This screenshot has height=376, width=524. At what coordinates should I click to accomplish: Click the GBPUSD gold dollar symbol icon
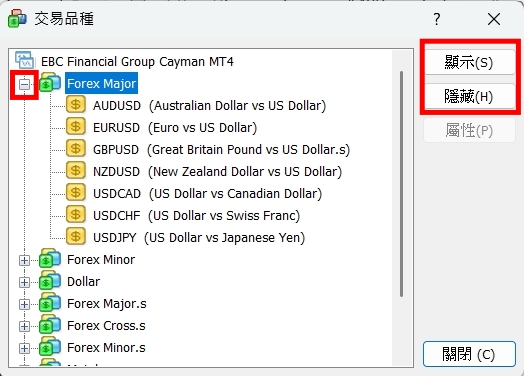(76, 149)
